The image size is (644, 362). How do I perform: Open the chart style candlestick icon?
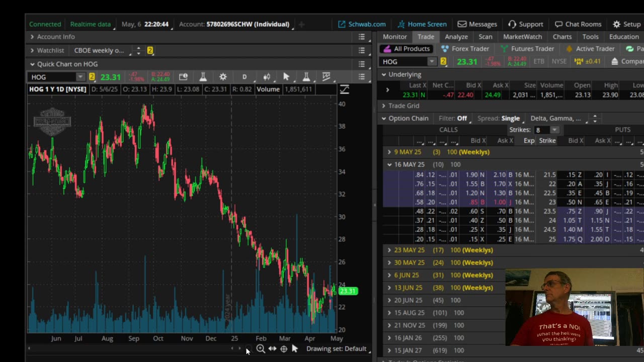point(267,76)
